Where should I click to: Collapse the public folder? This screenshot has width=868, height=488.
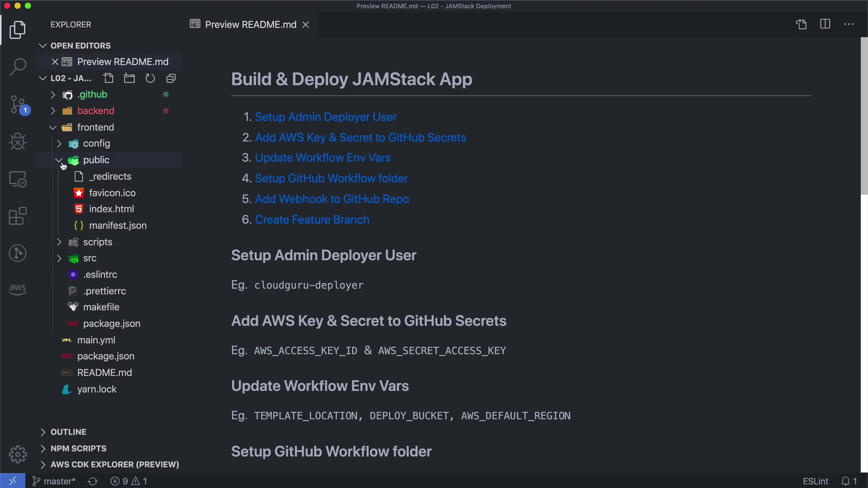pyautogui.click(x=59, y=160)
